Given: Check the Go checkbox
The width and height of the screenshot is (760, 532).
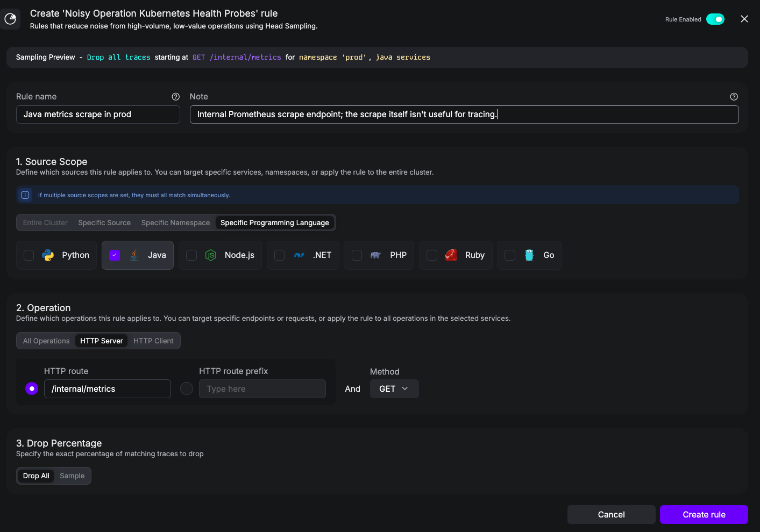Looking at the screenshot, I should (x=510, y=255).
